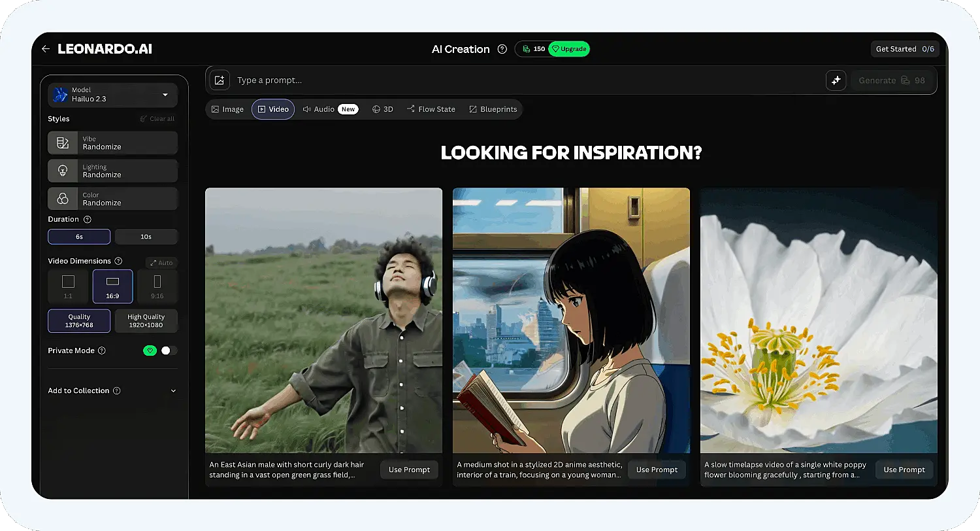Click the back arrow beside Leonardo.AI logo
980x531 pixels.
pos(45,49)
